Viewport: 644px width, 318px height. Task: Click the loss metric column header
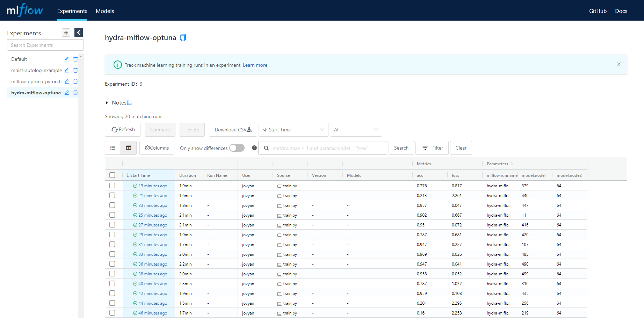tap(455, 175)
